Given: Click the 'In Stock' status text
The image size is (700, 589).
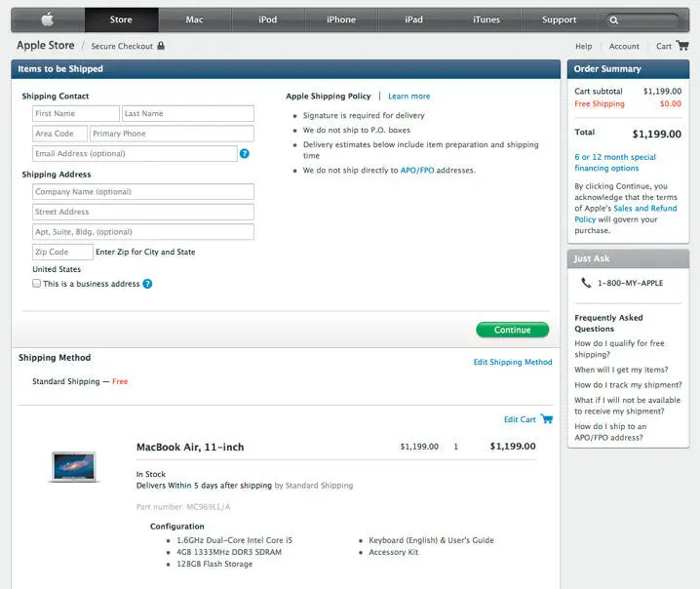Looking at the screenshot, I should point(151,474).
